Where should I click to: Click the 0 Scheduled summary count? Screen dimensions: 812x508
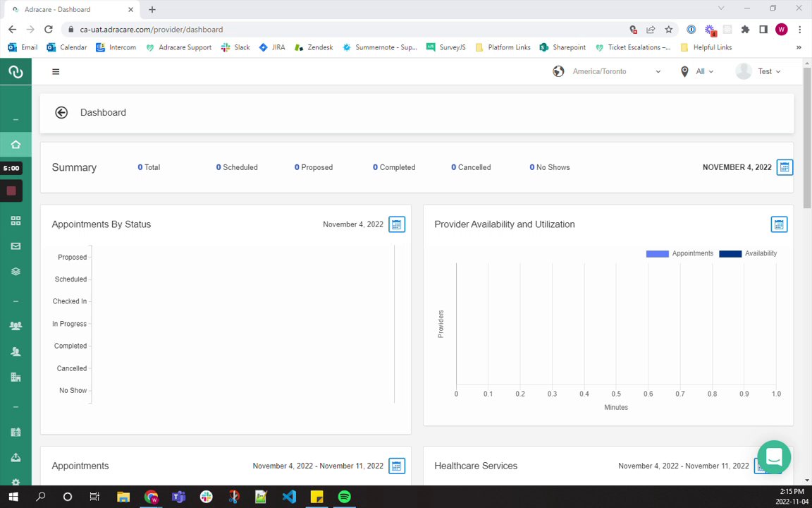pyautogui.click(x=237, y=167)
